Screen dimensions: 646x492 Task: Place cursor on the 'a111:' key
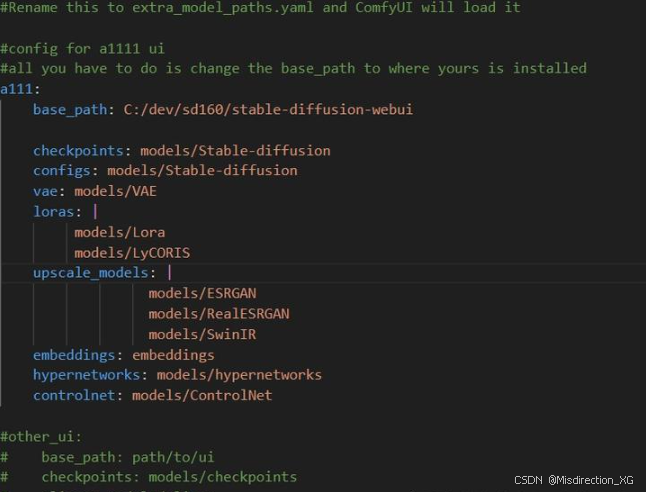click(x=20, y=89)
